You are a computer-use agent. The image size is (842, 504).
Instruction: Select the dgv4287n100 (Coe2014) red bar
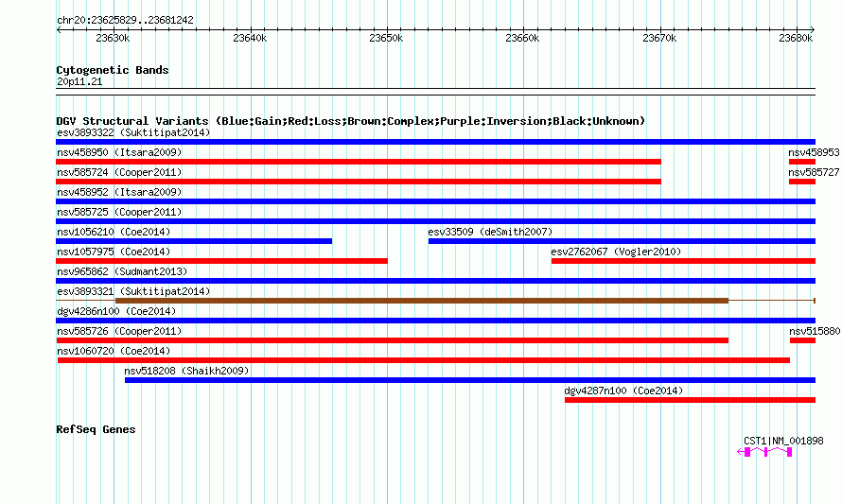pyautogui.click(x=690, y=400)
